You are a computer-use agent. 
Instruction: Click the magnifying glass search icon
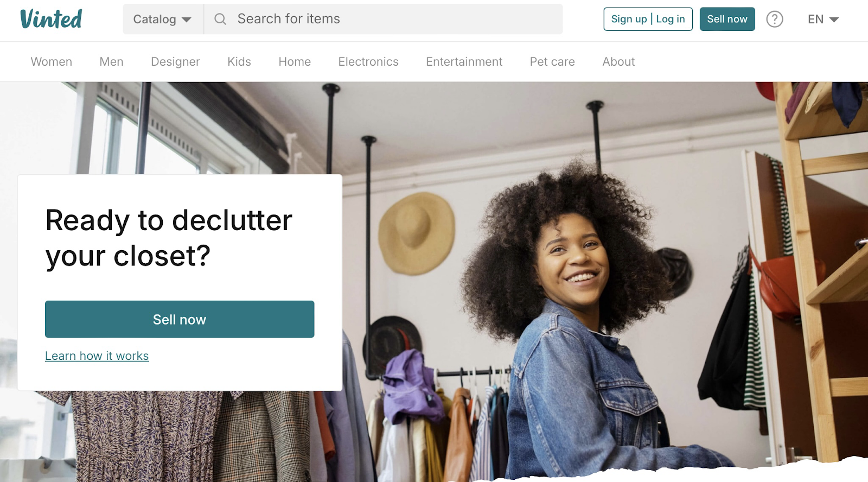[220, 19]
